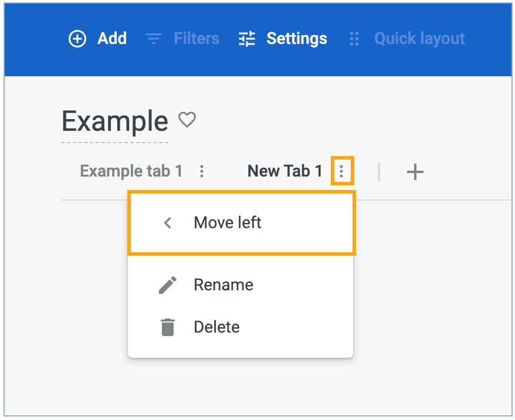515x420 pixels.
Task: Click the Example dashboard title to edit
Action: (115, 121)
